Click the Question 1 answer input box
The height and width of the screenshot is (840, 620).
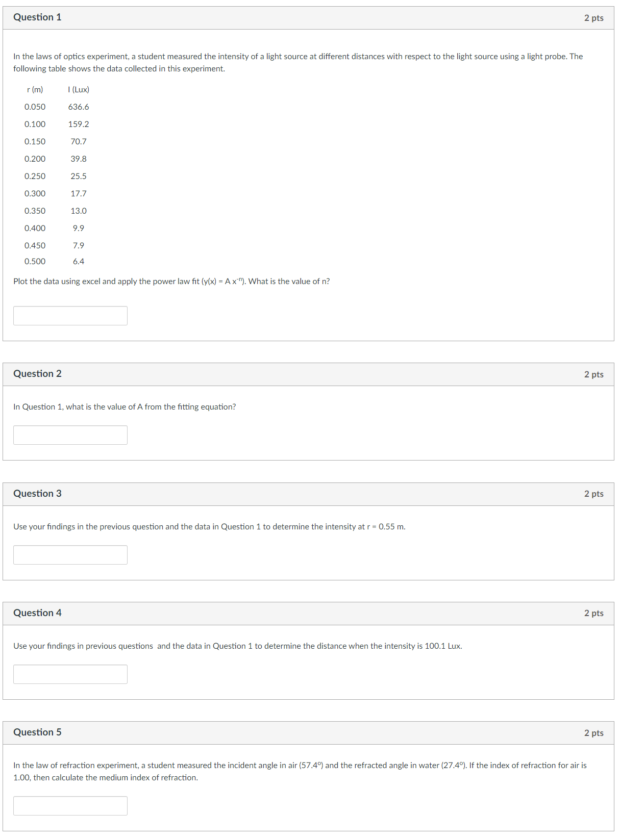tap(70, 316)
